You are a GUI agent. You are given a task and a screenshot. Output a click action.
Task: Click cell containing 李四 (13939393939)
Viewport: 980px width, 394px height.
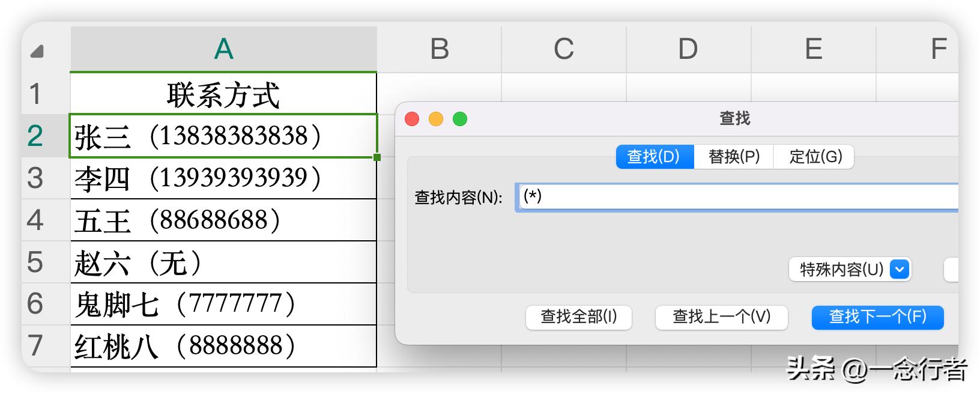[x=223, y=178]
